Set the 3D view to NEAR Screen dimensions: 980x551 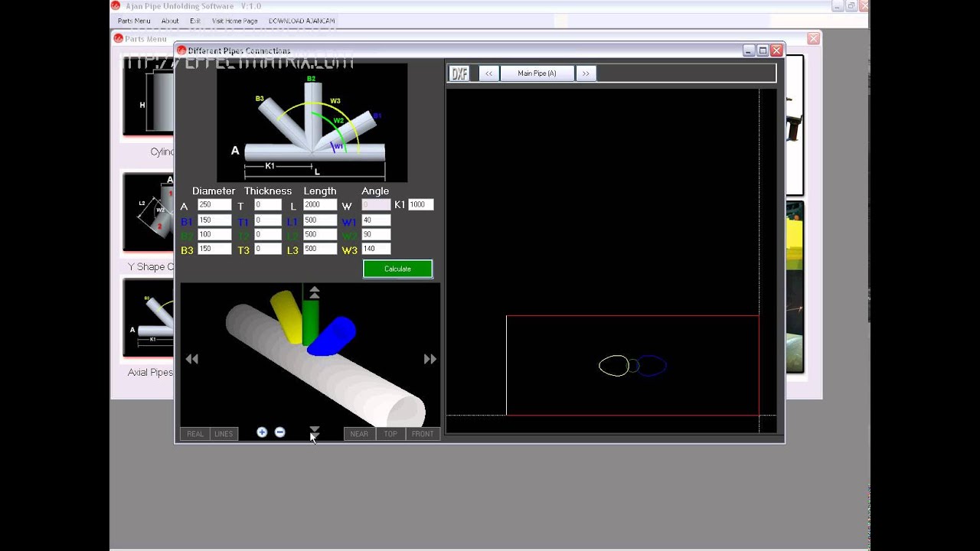359,434
